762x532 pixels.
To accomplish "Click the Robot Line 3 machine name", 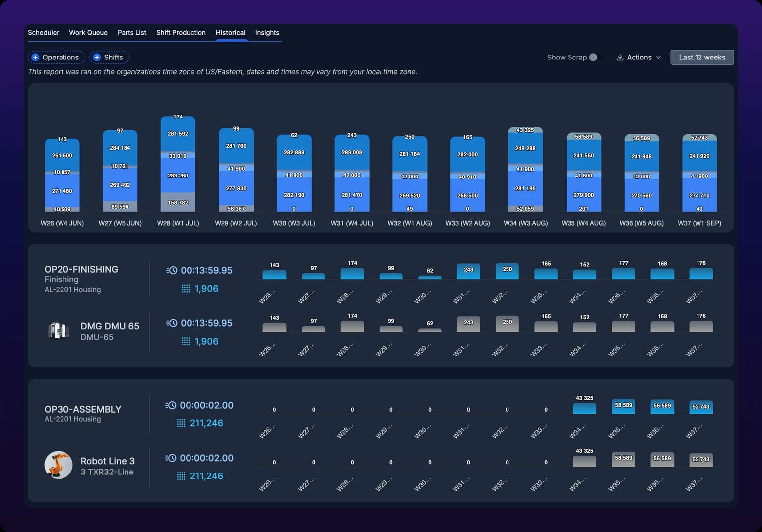I will pyautogui.click(x=108, y=461).
